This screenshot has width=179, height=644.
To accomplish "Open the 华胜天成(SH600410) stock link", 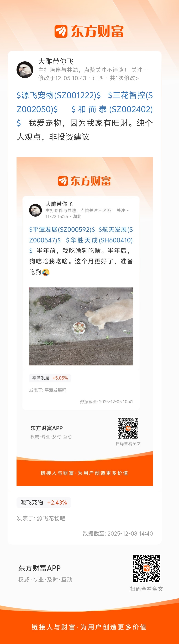I will 99,240.
